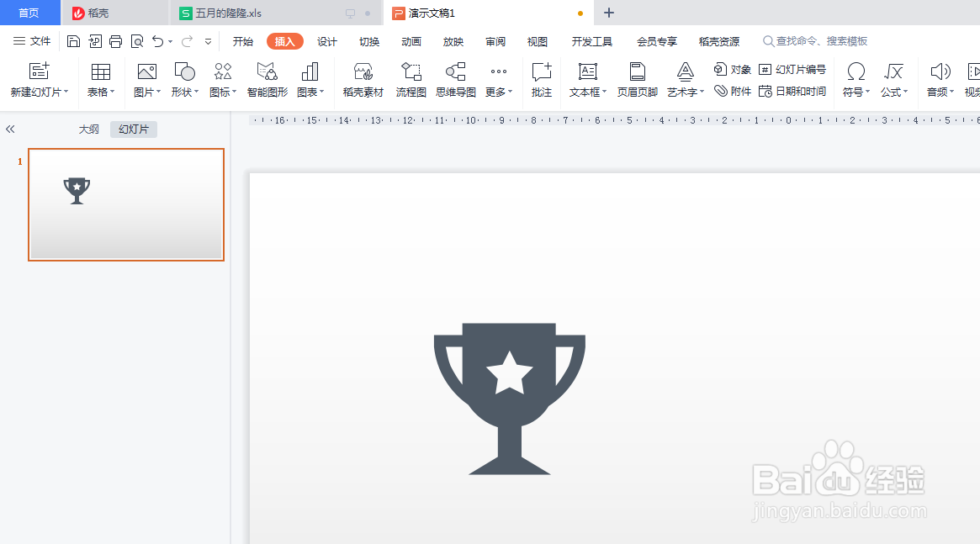This screenshot has height=544, width=980.
Task: Insert 附件 attachment
Action: (x=733, y=91)
